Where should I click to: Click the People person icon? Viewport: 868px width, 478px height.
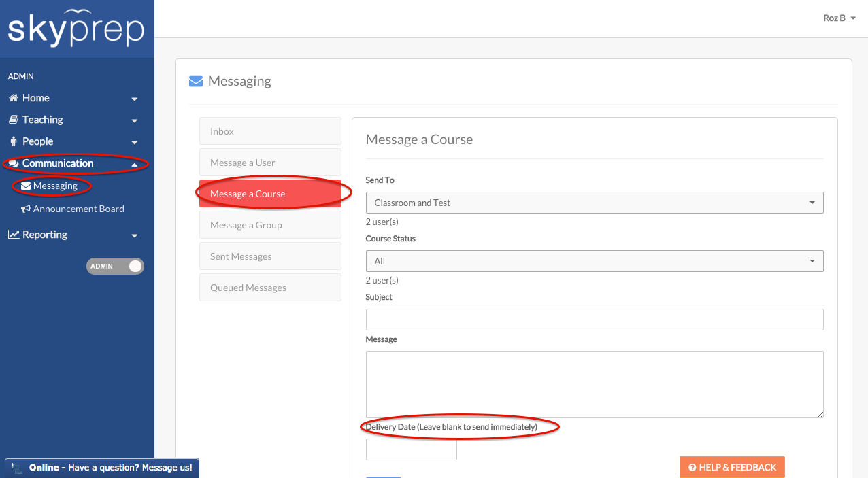click(13, 141)
